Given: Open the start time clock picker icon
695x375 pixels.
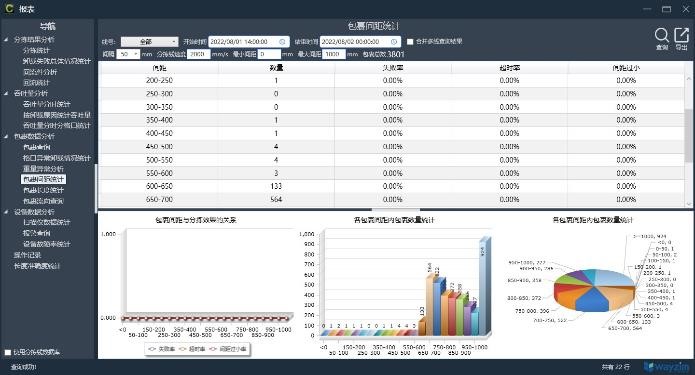Looking at the screenshot, I should pos(282,42).
